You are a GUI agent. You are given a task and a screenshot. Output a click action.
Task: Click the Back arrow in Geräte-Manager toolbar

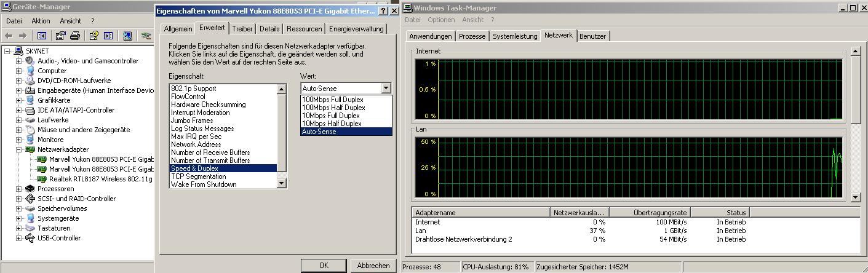pos(9,36)
